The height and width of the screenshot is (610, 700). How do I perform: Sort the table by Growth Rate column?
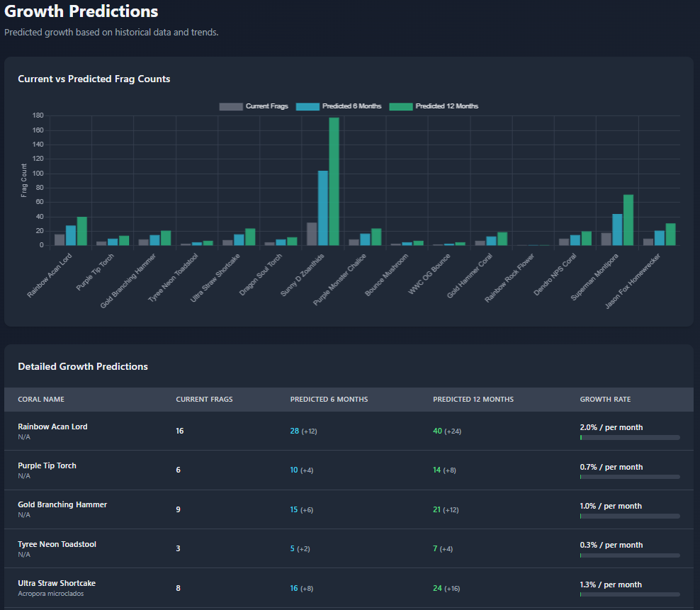point(605,399)
